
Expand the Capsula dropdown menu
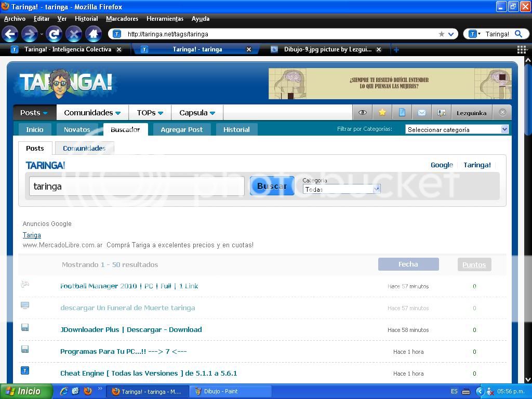pyautogui.click(x=197, y=113)
